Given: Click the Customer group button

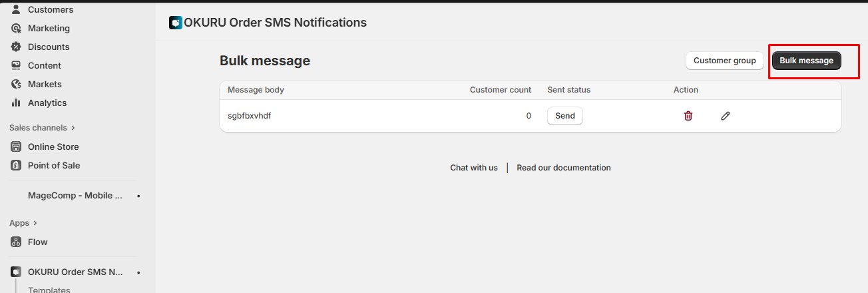Looking at the screenshot, I should click(x=724, y=61).
